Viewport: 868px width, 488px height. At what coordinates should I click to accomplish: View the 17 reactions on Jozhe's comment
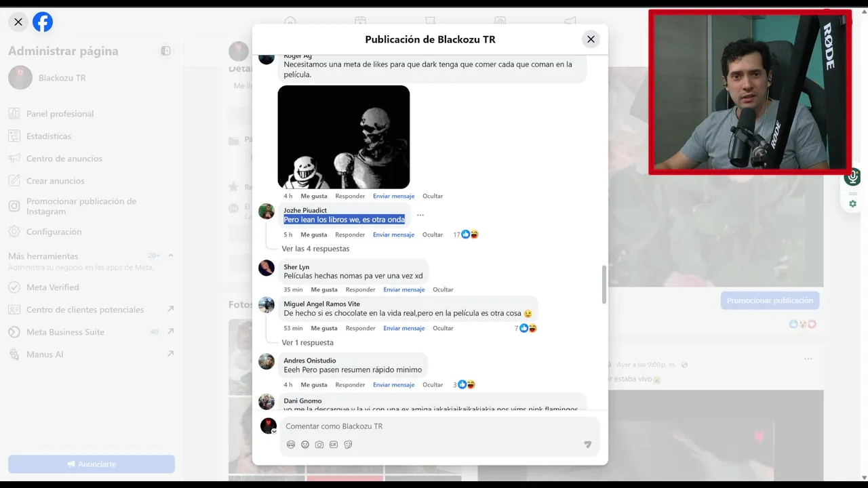[466, 235]
